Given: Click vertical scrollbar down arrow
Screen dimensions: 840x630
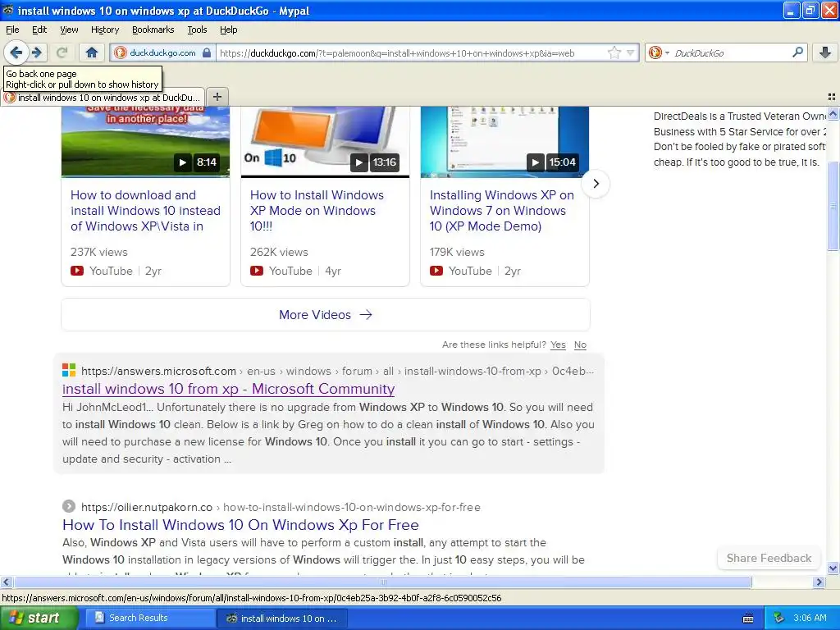Looking at the screenshot, I should point(833,568).
